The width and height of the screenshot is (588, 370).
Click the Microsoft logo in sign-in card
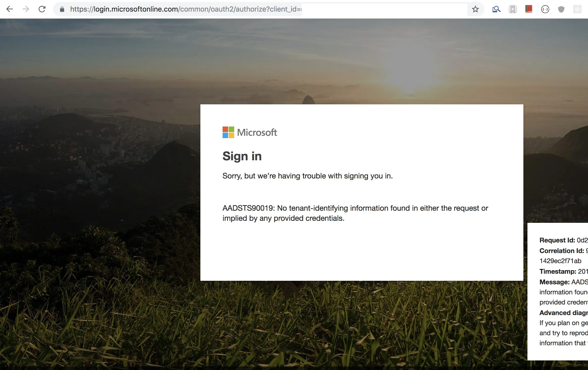coord(250,132)
